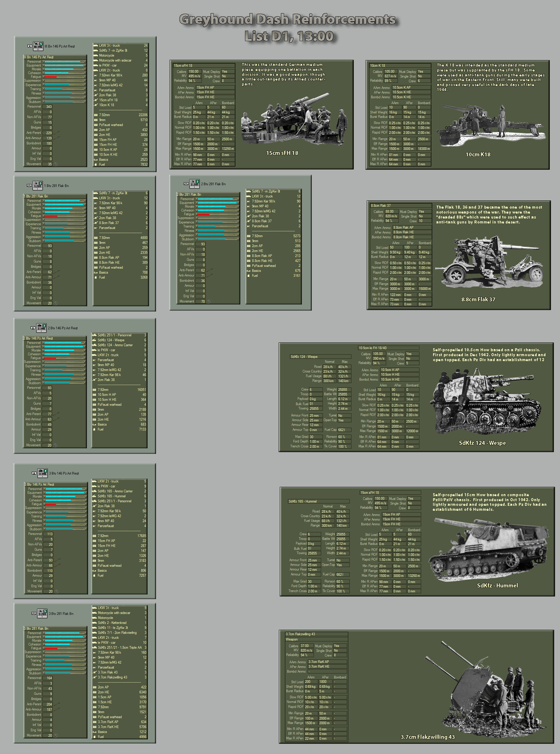Screen dimensions: 560x754
Task: Click Personnel value 343 in III Bn panel
Action: click(x=48, y=107)
